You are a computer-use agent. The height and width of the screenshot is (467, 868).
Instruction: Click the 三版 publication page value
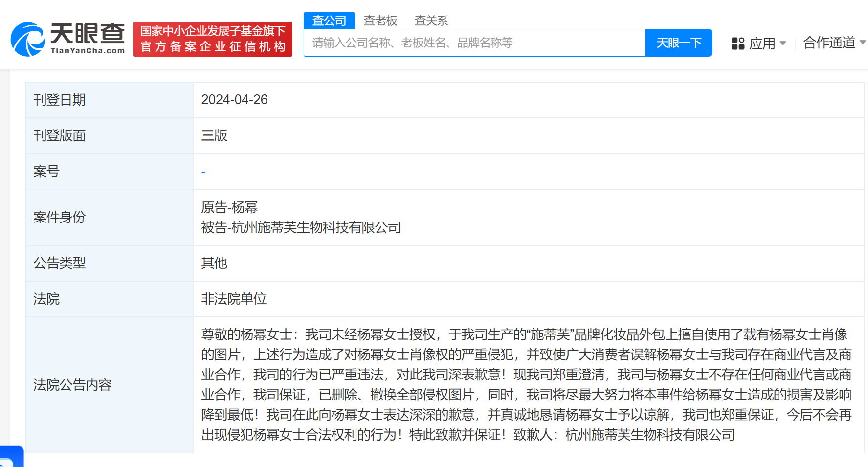point(214,135)
